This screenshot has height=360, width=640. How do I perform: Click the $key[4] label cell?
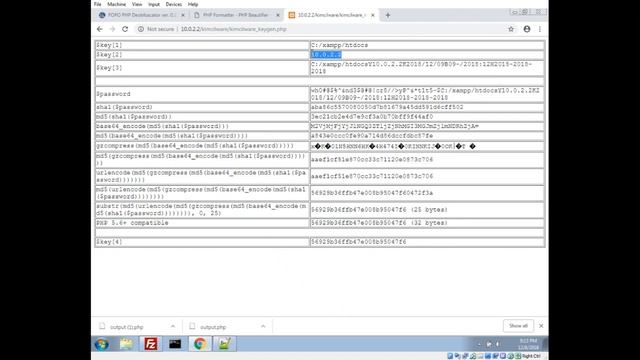[202, 242]
